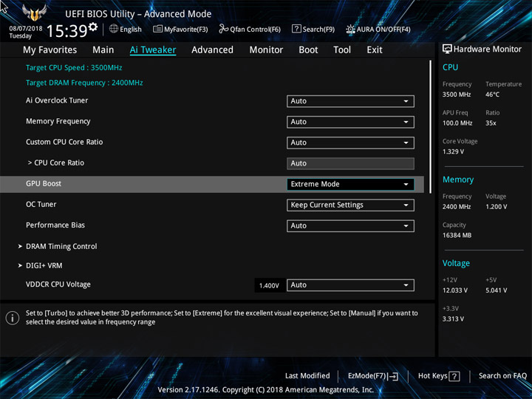Screen dimensions: 532x399
Task: Click memory Capacity 16384 MB value
Action: pyautogui.click(x=457, y=235)
